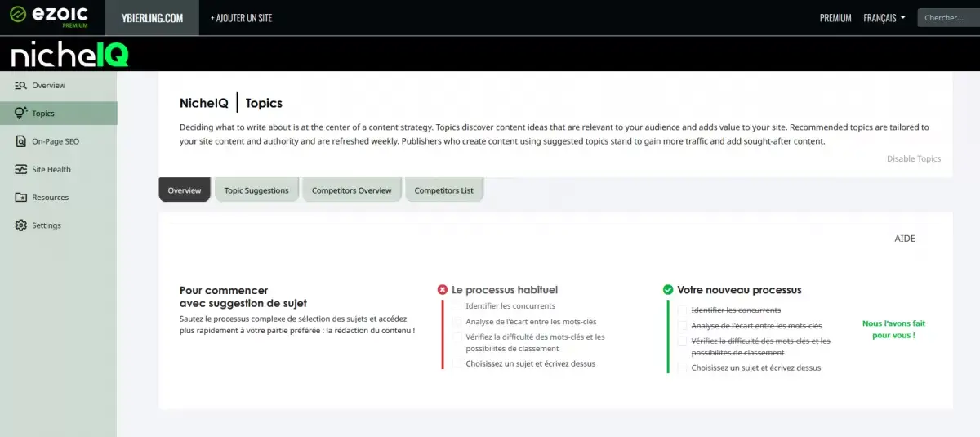The image size is (980, 437).
Task: Click the Ezoic logo icon
Action: 17,15
